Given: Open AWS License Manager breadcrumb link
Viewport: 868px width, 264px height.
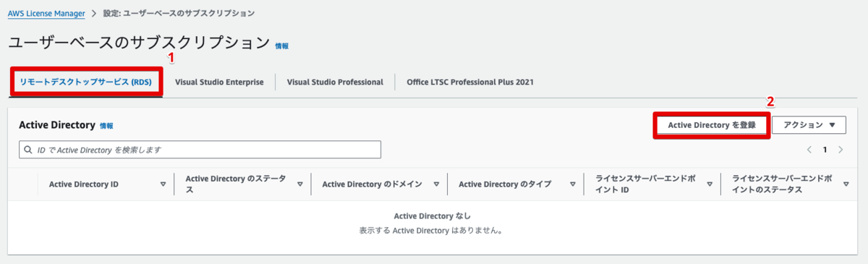Looking at the screenshot, I should coord(46,14).
